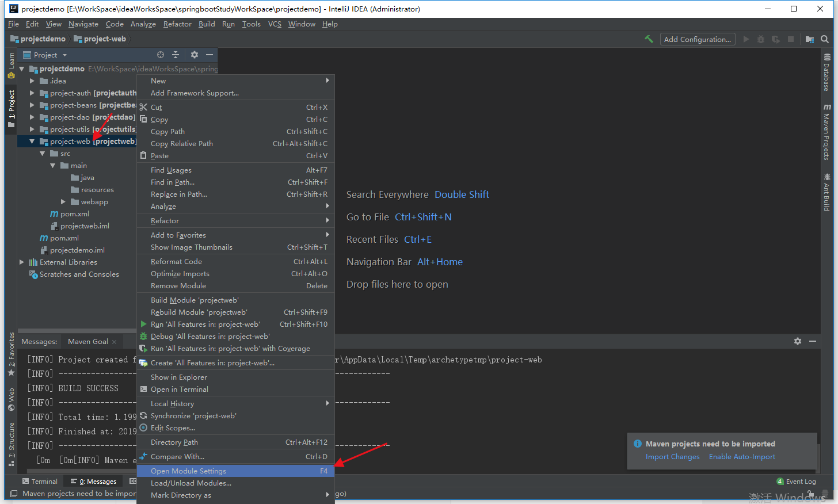The width and height of the screenshot is (838, 504).
Task: Select Add Framework Support in context menu
Action: (235, 93)
